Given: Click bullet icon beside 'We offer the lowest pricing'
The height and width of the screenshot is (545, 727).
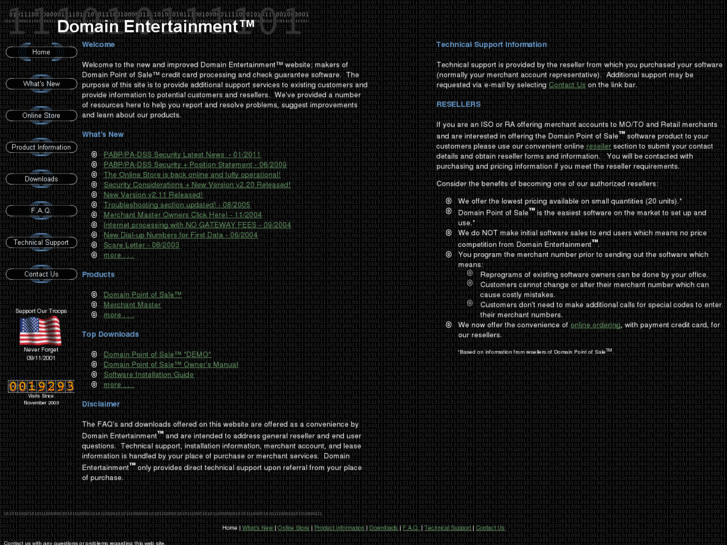Looking at the screenshot, I should [x=448, y=201].
